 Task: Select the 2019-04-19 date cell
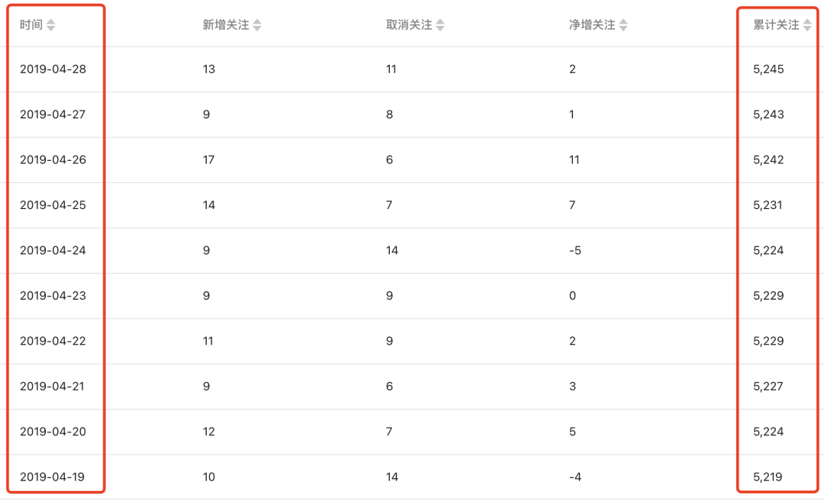(53, 477)
